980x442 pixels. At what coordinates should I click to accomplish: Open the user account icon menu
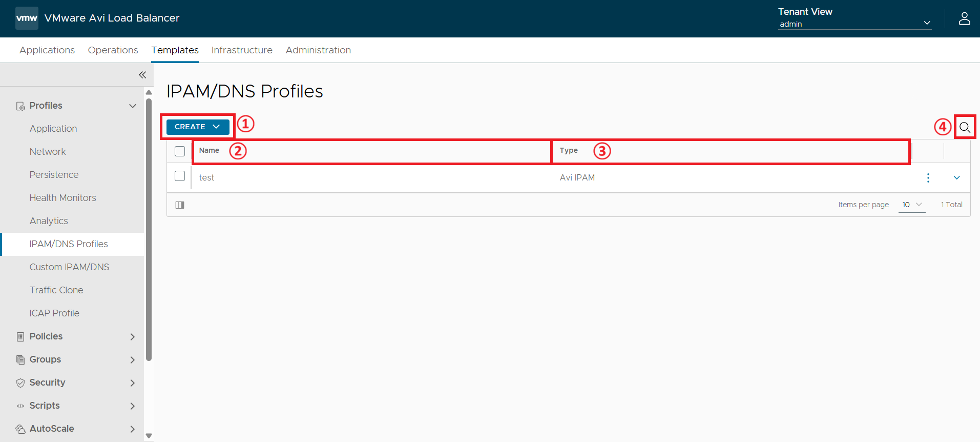coord(964,18)
